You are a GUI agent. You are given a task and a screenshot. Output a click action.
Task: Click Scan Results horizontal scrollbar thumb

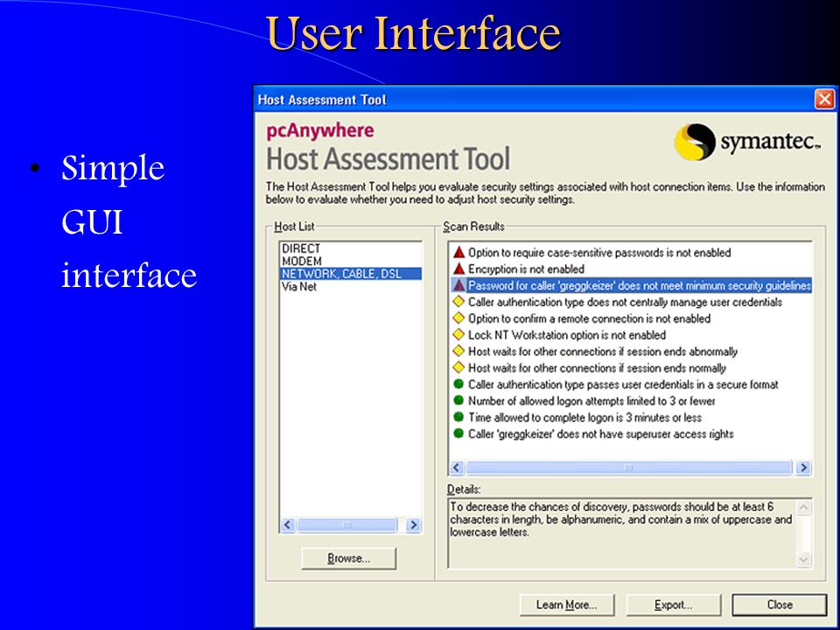point(628,467)
